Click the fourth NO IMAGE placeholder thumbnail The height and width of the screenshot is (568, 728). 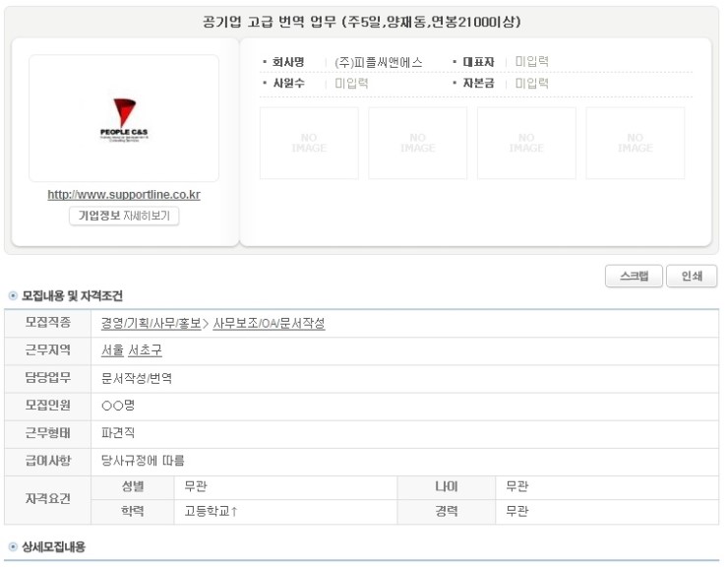[636, 143]
